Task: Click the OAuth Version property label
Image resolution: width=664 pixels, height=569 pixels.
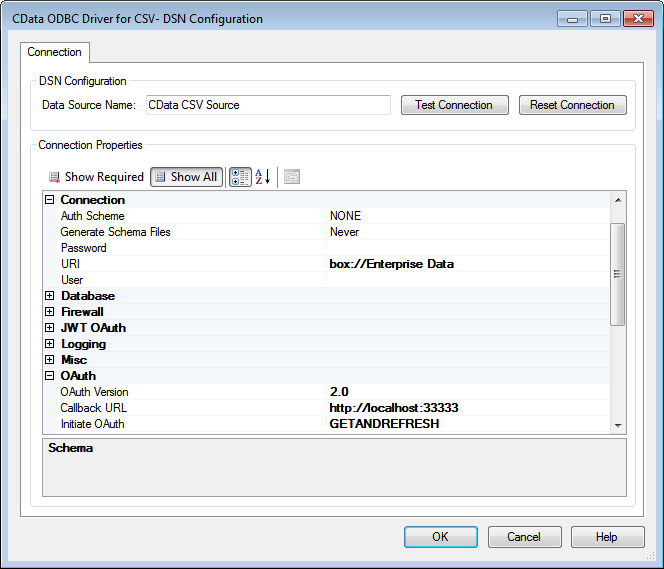Action: point(94,392)
